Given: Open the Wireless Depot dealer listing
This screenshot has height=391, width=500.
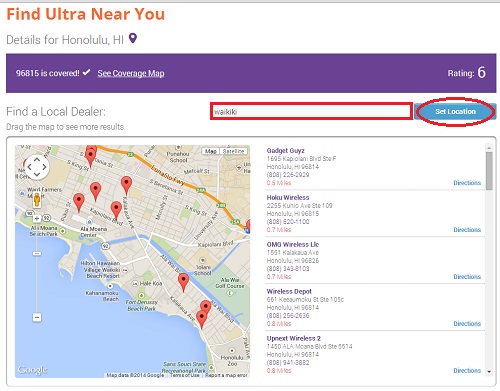Looking at the screenshot, I should (x=289, y=291).
